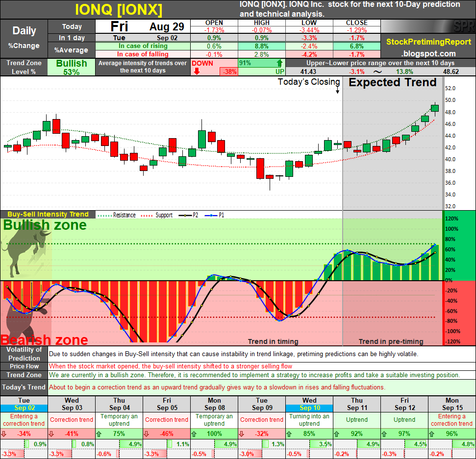The width and height of the screenshot is (476, 459).
Task: Click the Bullish 53% trend zone cell
Action: [72, 67]
